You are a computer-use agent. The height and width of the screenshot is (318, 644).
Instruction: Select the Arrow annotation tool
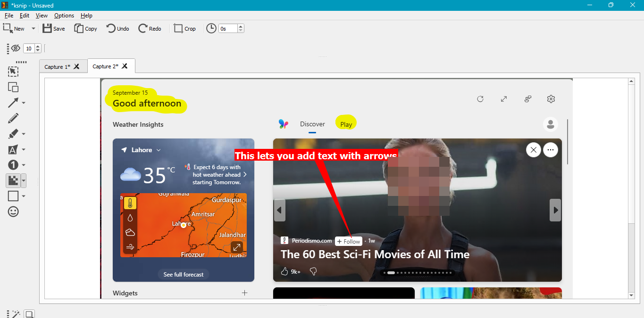12,103
